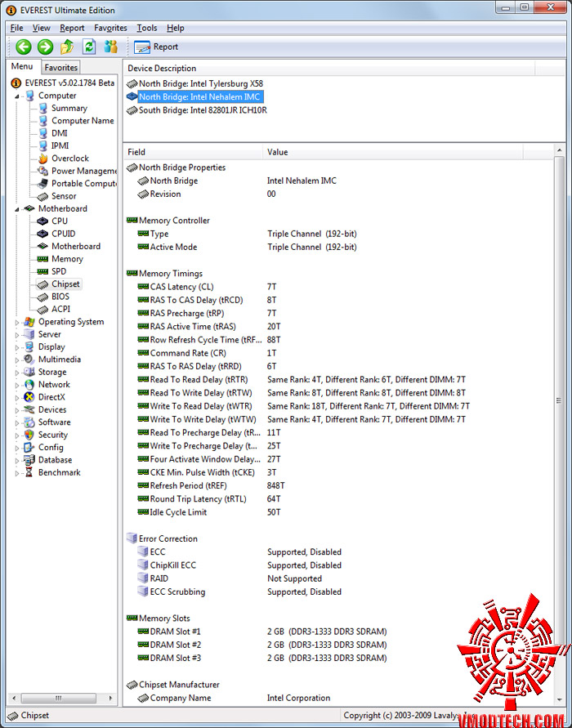Open the SPD page
Screen dimensions: 572x728
click(59, 271)
